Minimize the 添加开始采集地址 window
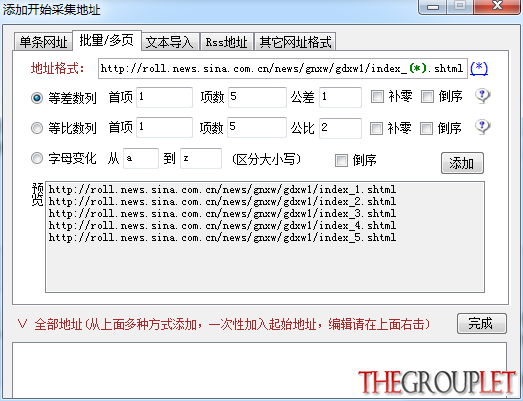The image size is (523, 401). [433, 6]
